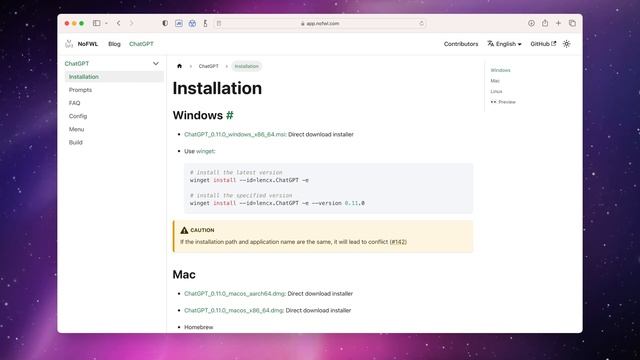Viewport: 640px width, 360px height.
Task: Jump to Preview in table of contents
Action: click(x=503, y=102)
